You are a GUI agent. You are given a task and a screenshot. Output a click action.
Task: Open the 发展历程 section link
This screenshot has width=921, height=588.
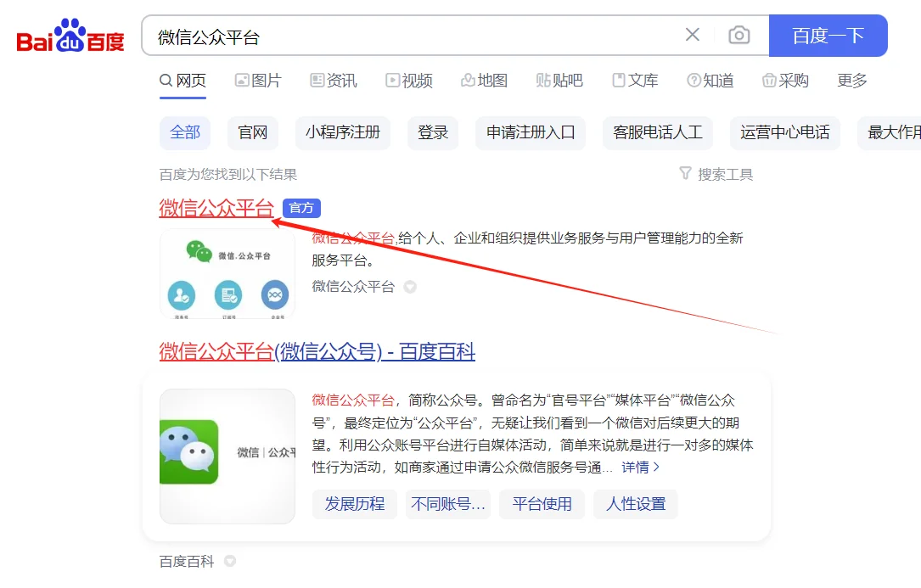pos(355,504)
